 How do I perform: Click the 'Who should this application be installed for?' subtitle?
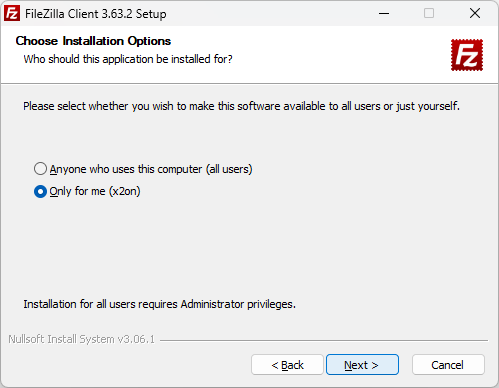[x=128, y=59]
